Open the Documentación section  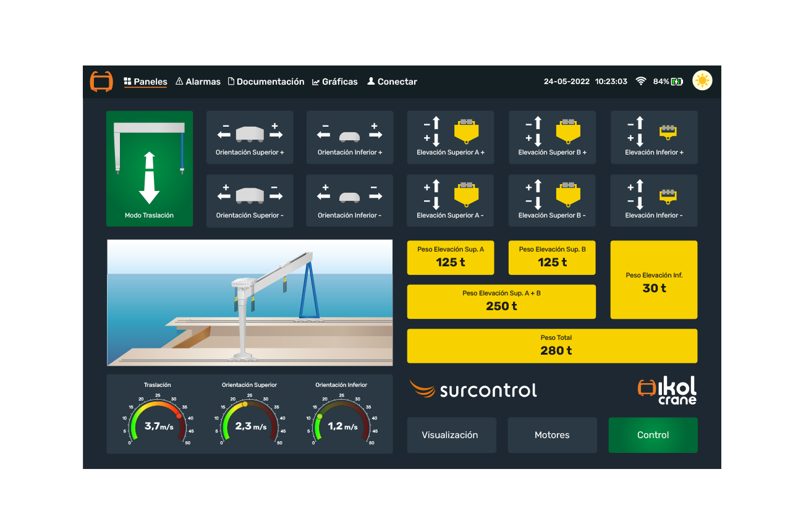pos(266,82)
